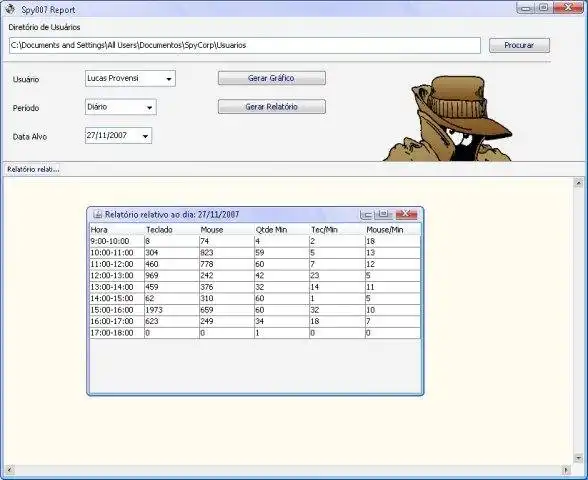Open the Data Alvo dropdown showing 27/11/2007
This screenshot has width=588, height=480.
pyautogui.click(x=118, y=136)
